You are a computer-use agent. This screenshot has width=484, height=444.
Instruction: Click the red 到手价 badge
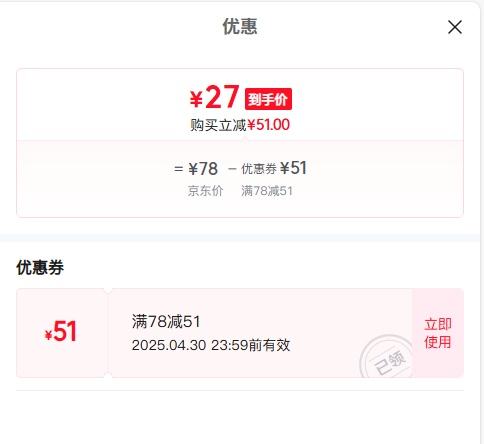268,99
